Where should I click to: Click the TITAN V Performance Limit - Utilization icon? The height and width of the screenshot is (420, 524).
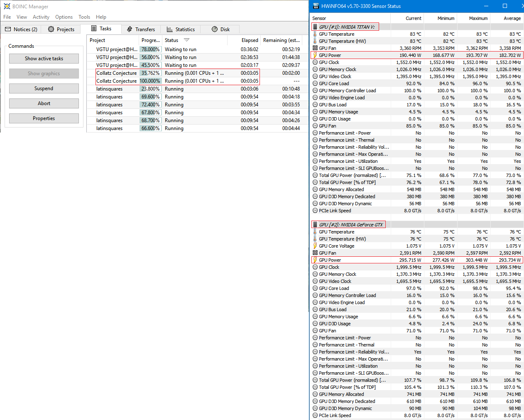pyautogui.click(x=315, y=161)
